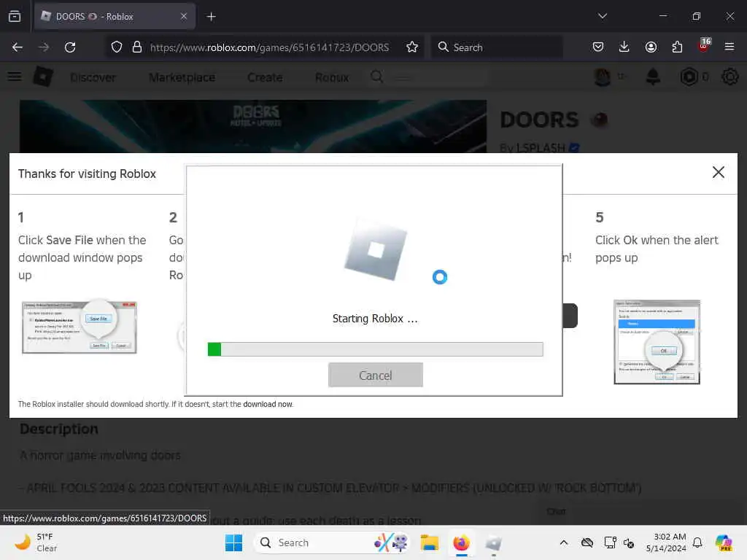This screenshot has width=747, height=560.
Task: Open the Robux balance icon
Action: (x=689, y=77)
